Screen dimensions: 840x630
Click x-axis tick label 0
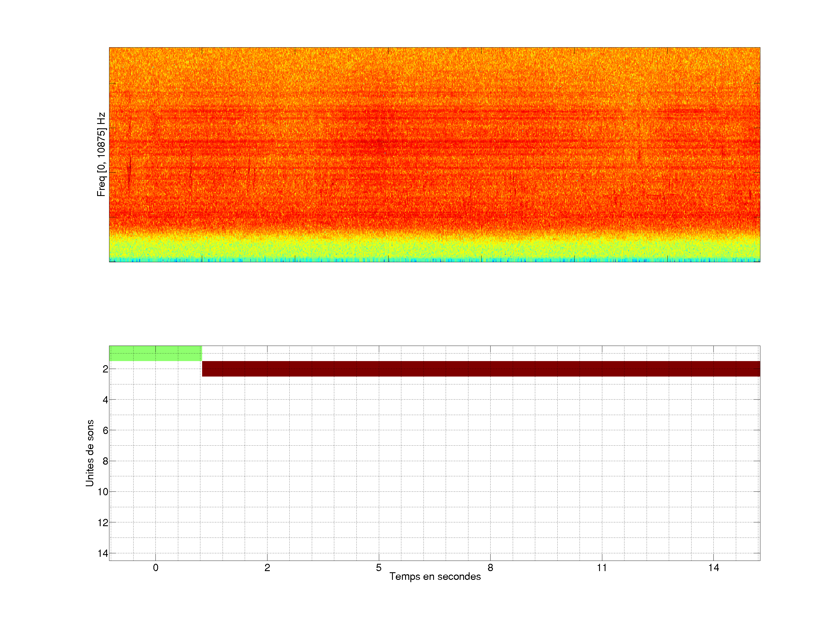[155, 568]
